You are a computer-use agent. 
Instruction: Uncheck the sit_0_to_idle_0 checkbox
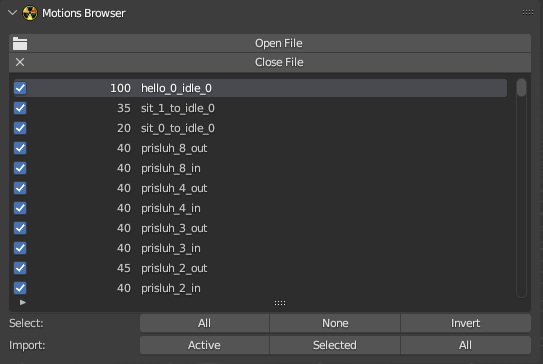[x=20, y=128]
